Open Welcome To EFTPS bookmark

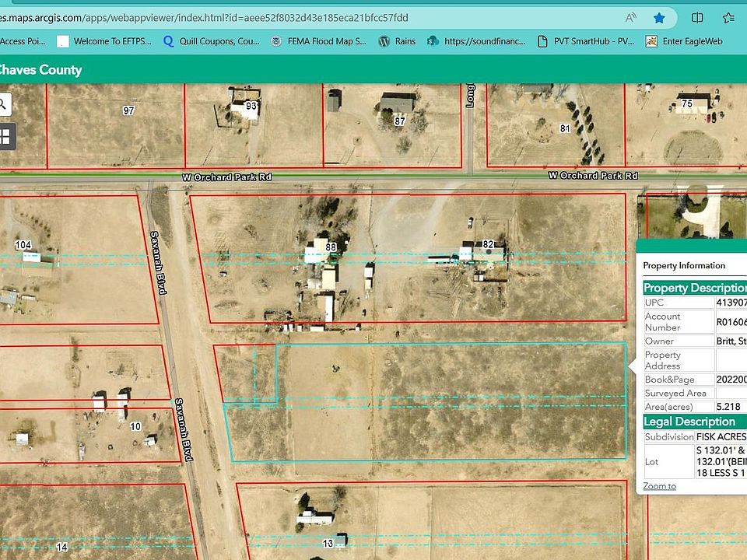click(x=105, y=41)
